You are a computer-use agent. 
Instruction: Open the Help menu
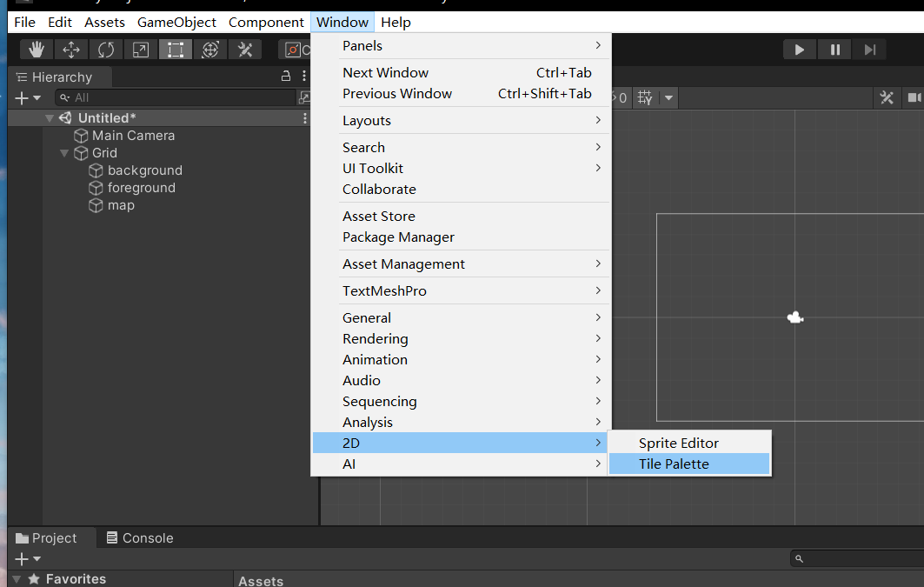pos(396,23)
